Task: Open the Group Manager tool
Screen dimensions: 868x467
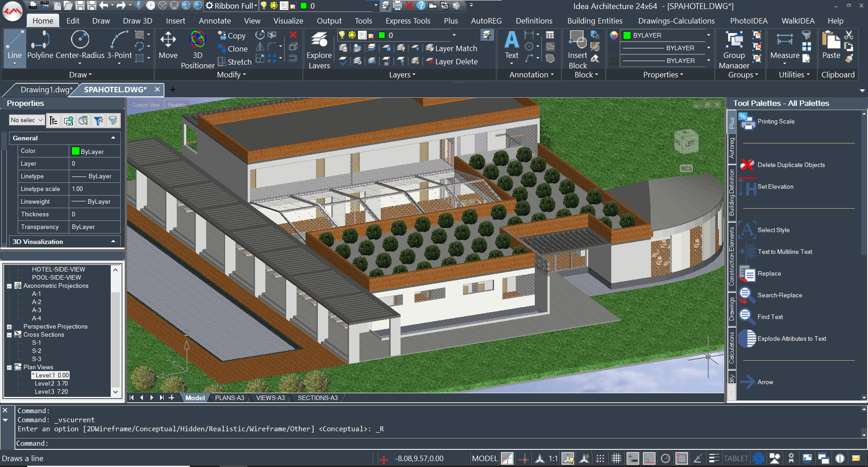Action: coord(734,50)
